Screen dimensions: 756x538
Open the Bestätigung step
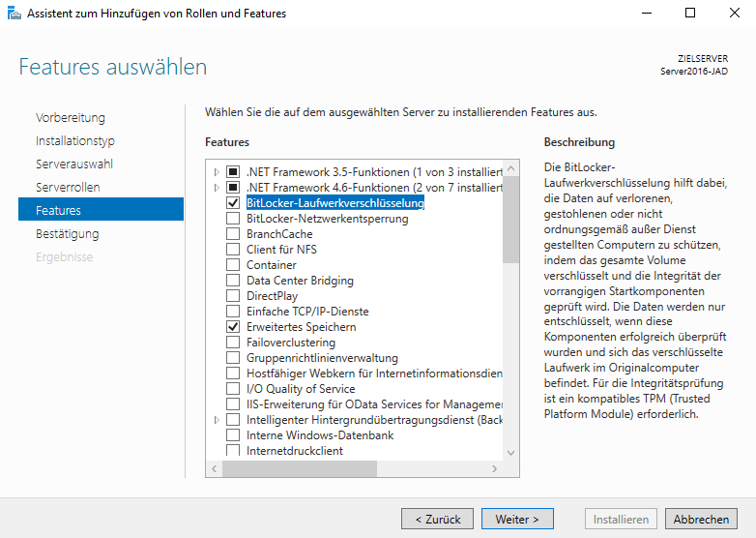point(67,233)
